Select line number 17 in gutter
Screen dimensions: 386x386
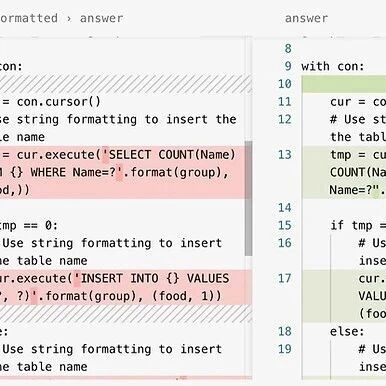coord(285,278)
